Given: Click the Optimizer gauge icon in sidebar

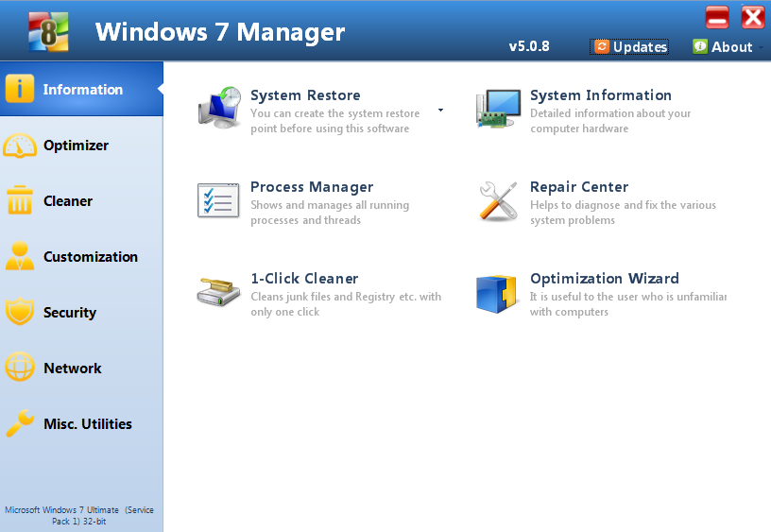Looking at the screenshot, I should (20, 146).
